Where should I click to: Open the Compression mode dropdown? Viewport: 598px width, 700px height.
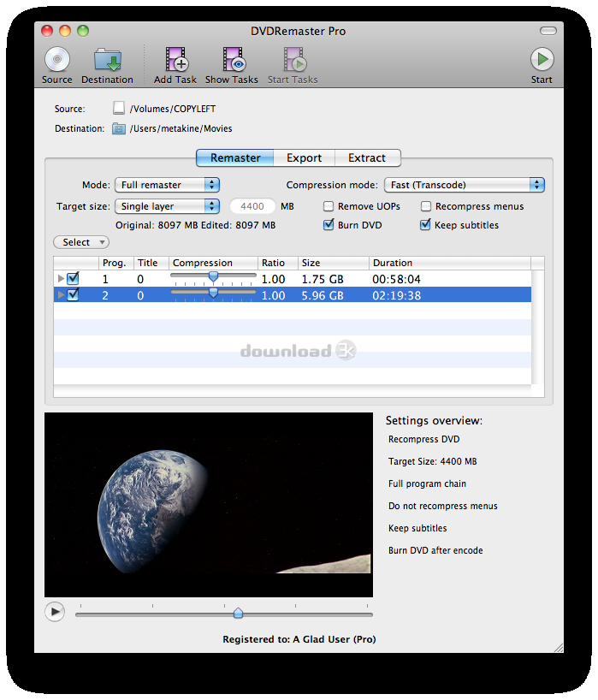pos(465,185)
